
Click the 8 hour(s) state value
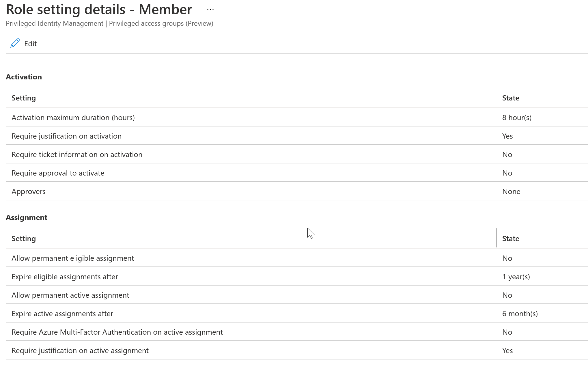pos(516,118)
